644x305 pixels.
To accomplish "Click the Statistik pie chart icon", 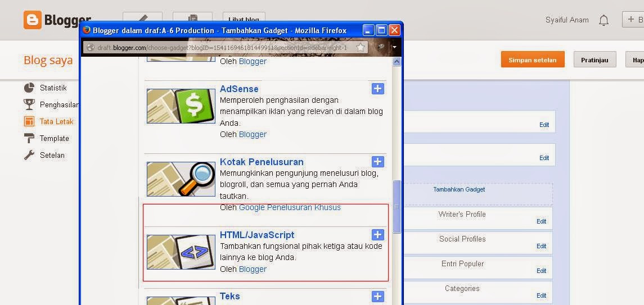I will tap(29, 88).
